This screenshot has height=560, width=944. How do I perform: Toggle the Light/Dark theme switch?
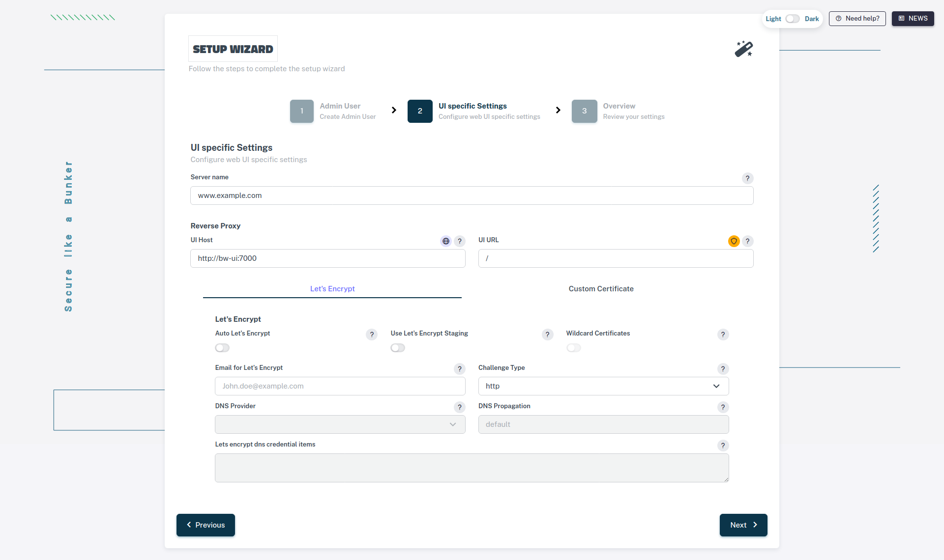(792, 19)
